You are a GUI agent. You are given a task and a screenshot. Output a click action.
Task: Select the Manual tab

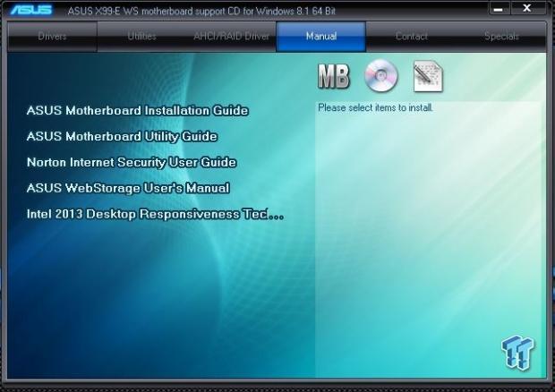pos(321,37)
